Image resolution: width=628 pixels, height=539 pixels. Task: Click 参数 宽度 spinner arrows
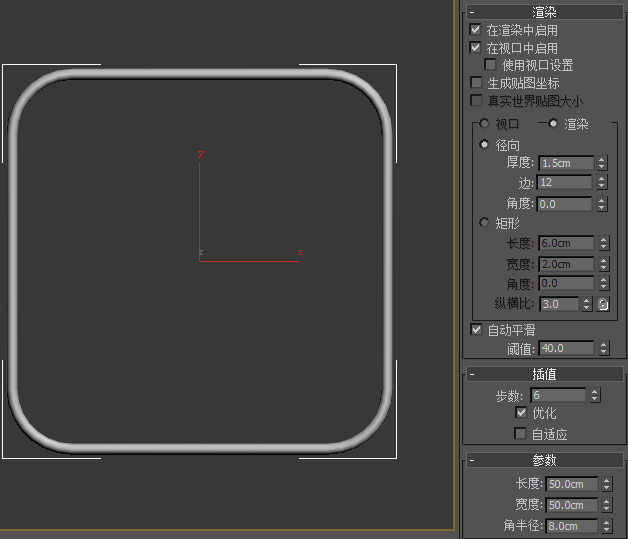point(607,505)
